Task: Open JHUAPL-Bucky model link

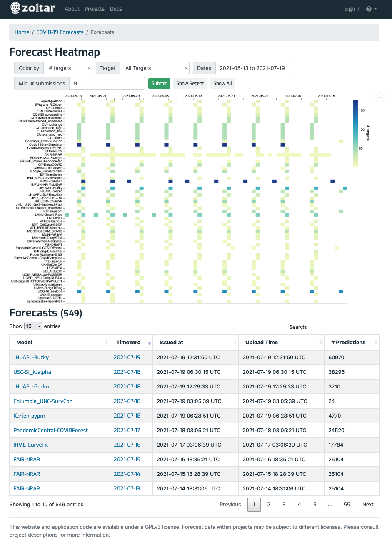Action: (x=31, y=357)
